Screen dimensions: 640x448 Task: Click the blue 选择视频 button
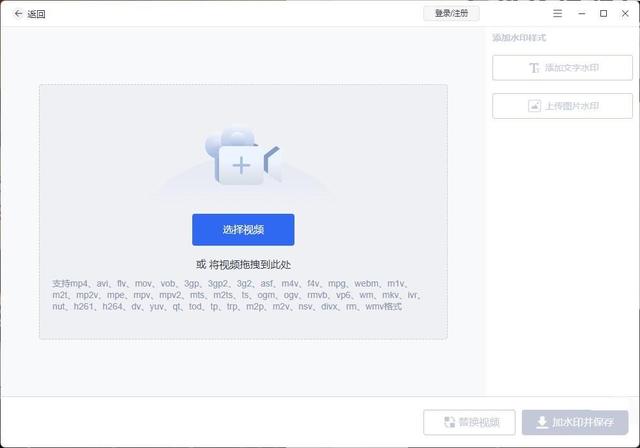243,230
